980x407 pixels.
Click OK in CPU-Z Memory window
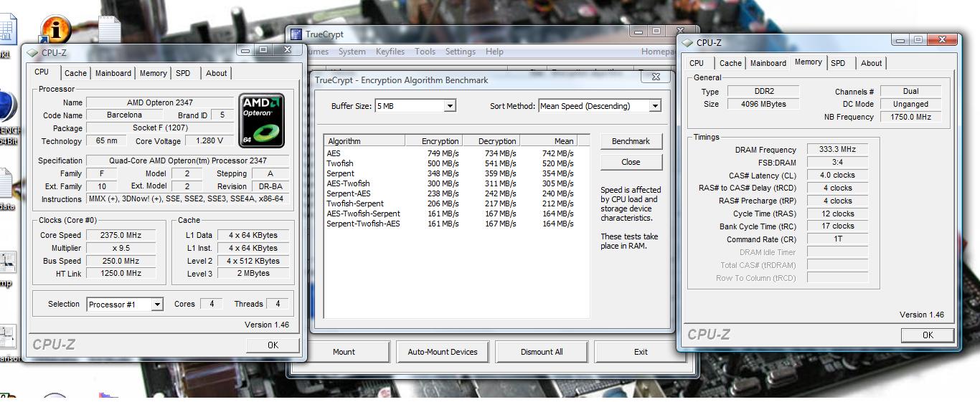pyautogui.click(x=928, y=335)
